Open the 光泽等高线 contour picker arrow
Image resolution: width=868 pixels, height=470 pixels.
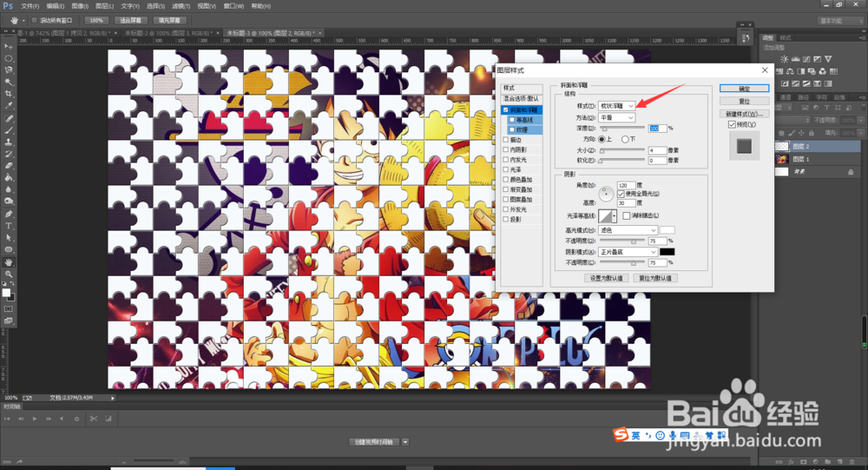pos(615,216)
